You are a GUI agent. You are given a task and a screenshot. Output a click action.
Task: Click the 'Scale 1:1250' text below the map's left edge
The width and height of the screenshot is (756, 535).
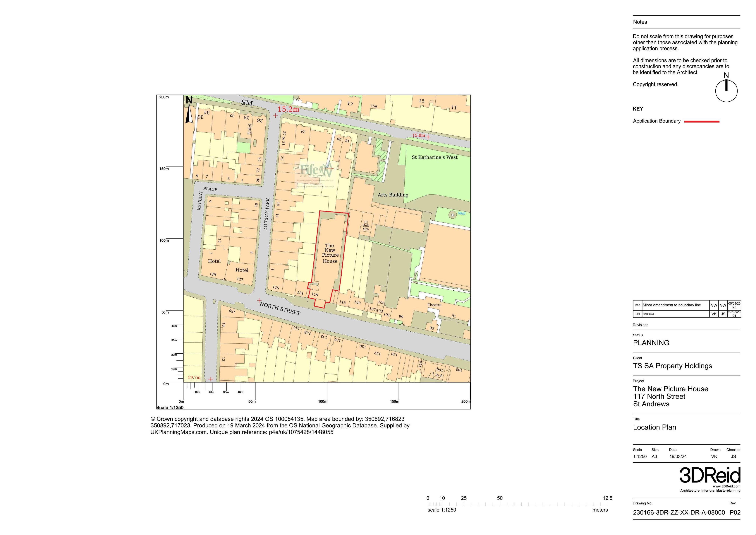coord(170,407)
